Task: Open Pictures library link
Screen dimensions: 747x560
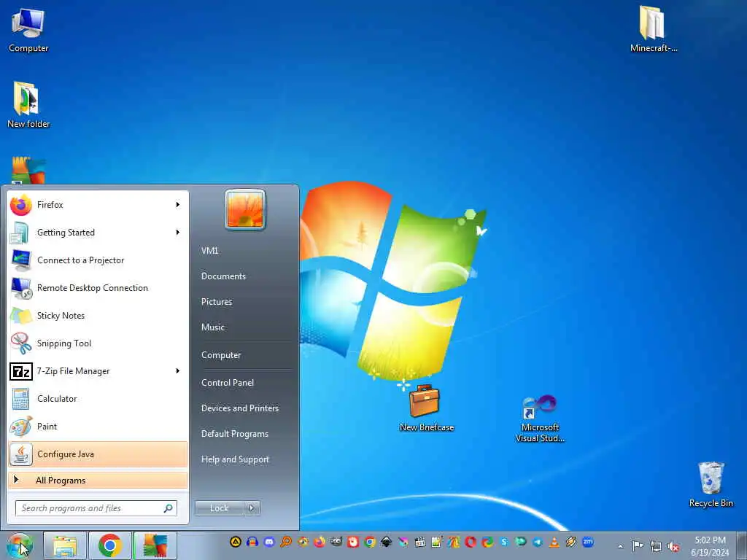Action: (x=217, y=302)
